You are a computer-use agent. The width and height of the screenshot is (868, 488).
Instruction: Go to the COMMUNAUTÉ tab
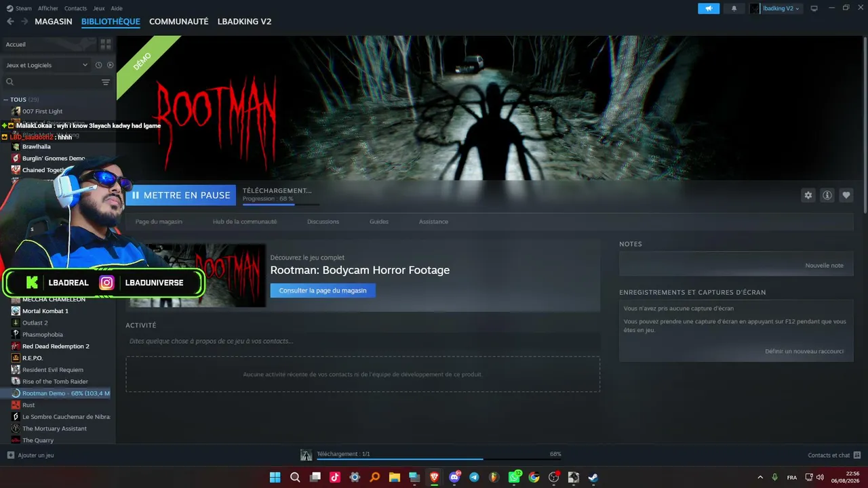point(178,22)
